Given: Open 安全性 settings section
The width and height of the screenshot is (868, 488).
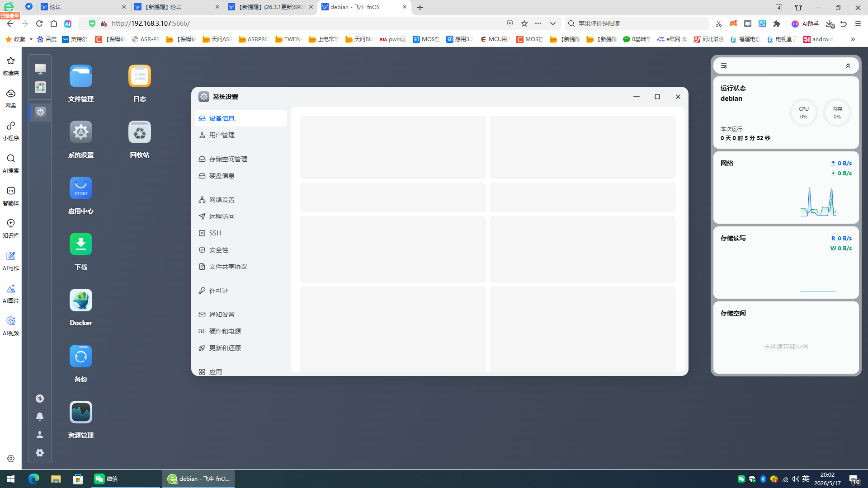Looking at the screenshot, I should (241, 250).
